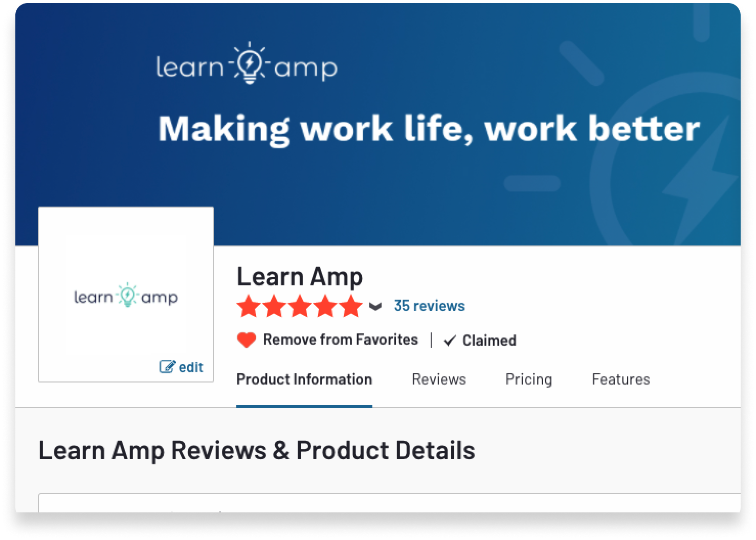Click the Claimed status label
The height and width of the screenshot is (540, 756).
[489, 341]
